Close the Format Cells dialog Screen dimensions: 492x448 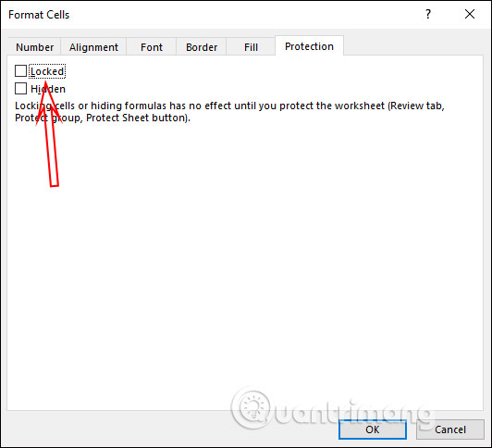(x=470, y=14)
